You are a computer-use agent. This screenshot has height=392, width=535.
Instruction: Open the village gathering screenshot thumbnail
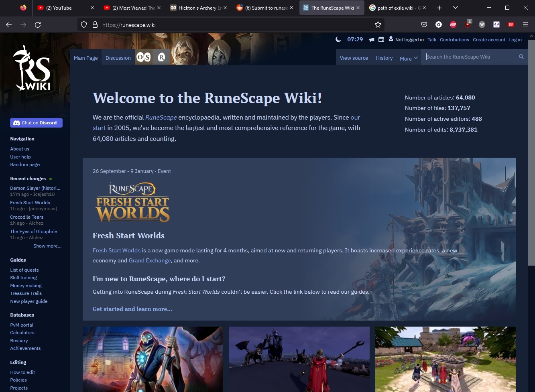[x=445, y=359]
